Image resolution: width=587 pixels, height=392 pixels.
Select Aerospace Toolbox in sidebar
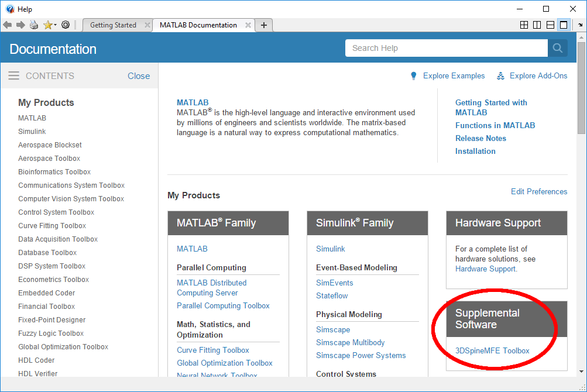pyautogui.click(x=49, y=159)
